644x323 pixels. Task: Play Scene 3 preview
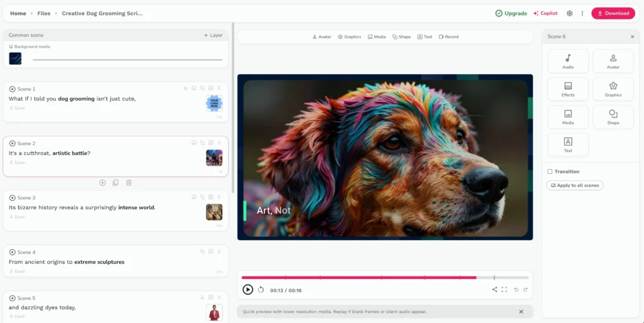click(13, 198)
